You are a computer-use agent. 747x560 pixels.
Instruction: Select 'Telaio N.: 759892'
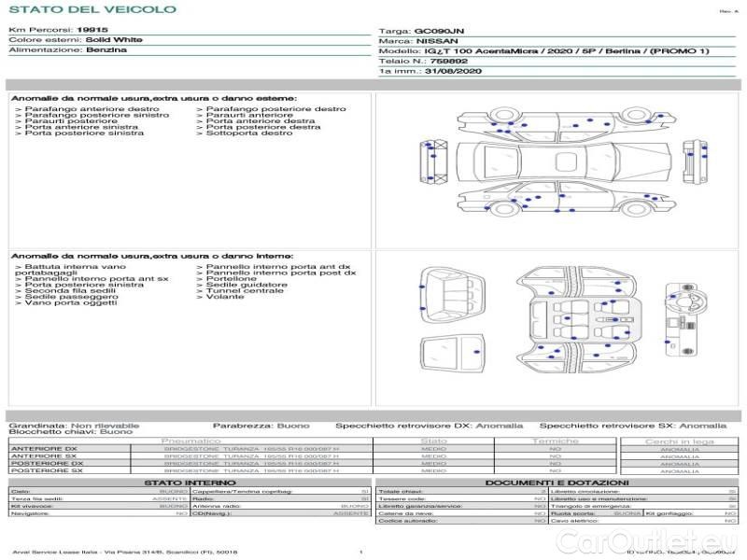click(423, 62)
